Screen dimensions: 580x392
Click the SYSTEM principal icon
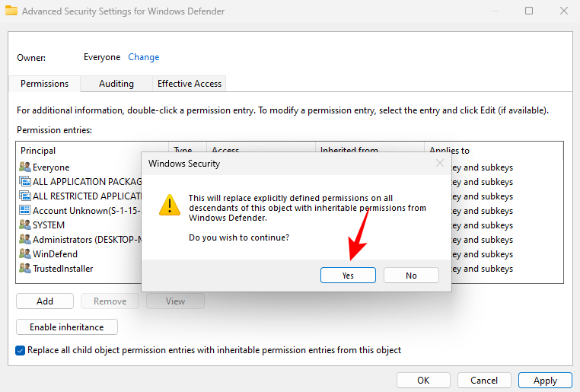click(24, 225)
